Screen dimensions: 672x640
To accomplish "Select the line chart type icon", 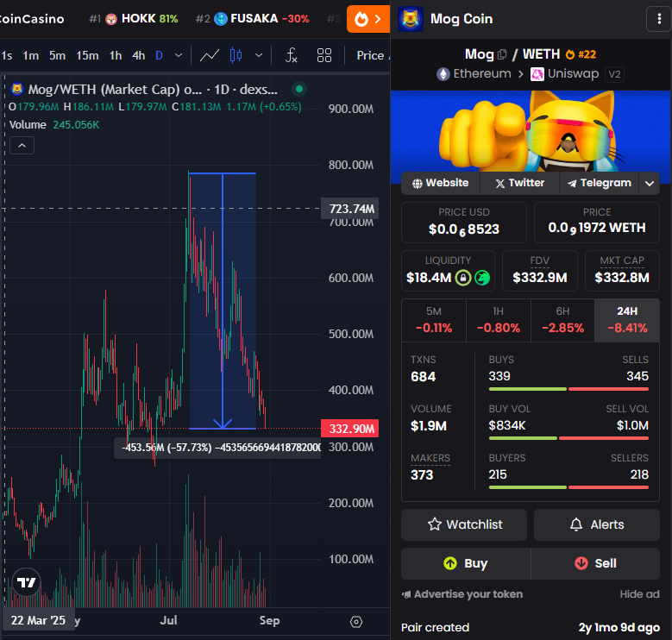I will (x=210, y=55).
